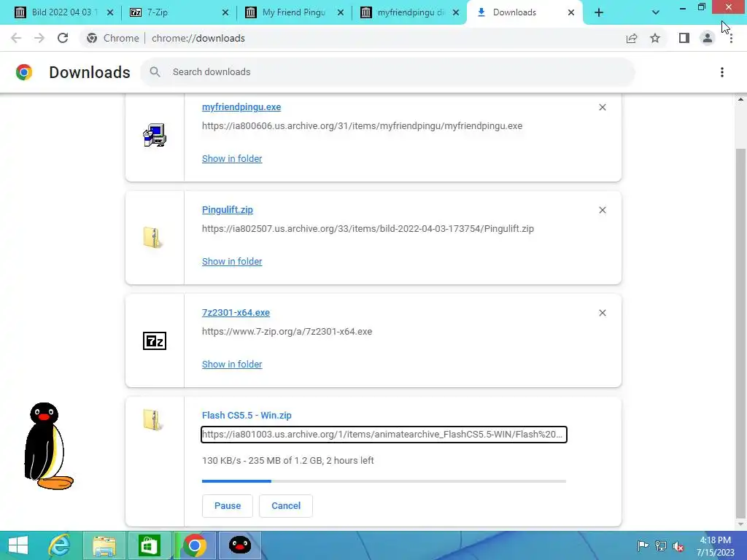Close the 7-Zip tab
Screen dimensions: 747x560
(225, 12)
